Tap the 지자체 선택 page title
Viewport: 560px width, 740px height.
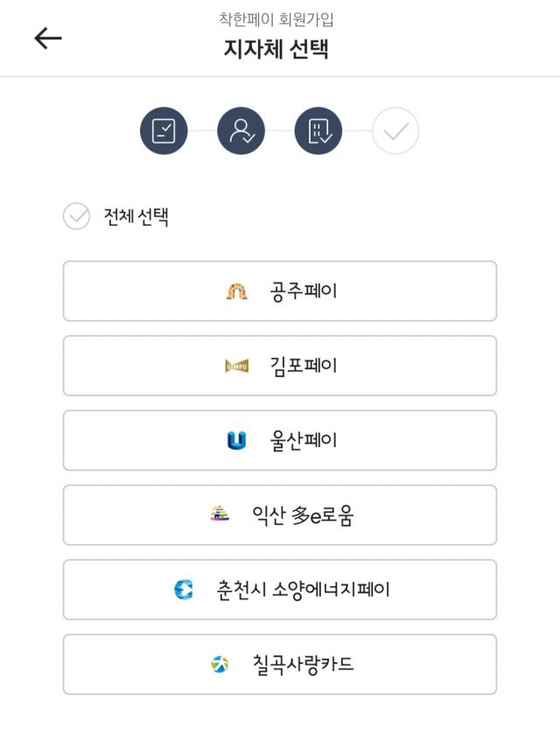click(276, 48)
